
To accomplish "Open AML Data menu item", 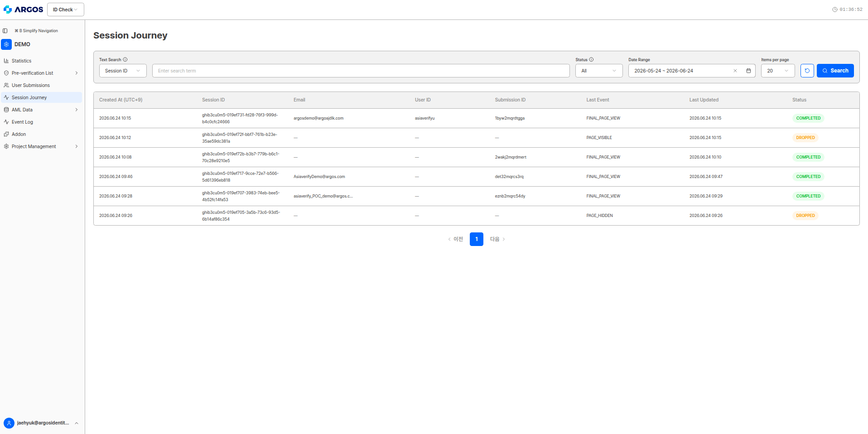I will pos(41,110).
